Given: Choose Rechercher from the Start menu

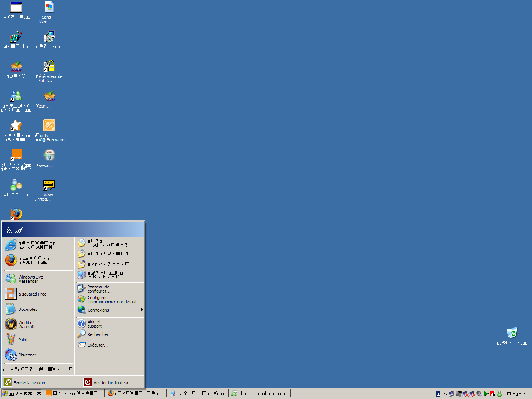Looking at the screenshot, I should tap(97, 334).
